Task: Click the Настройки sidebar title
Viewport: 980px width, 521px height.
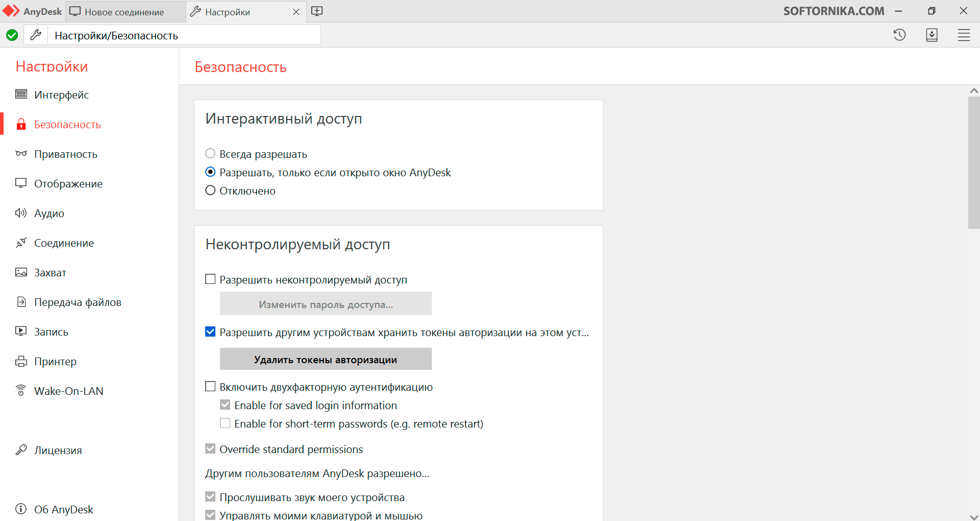Action: point(52,66)
